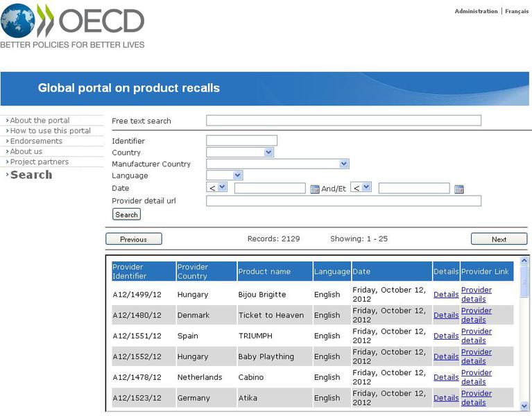
Task: Click the Language column header
Action: click(x=332, y=271)
